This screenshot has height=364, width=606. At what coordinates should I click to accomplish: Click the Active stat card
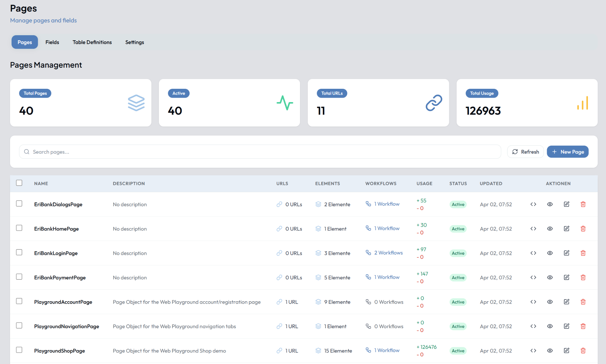229,103
